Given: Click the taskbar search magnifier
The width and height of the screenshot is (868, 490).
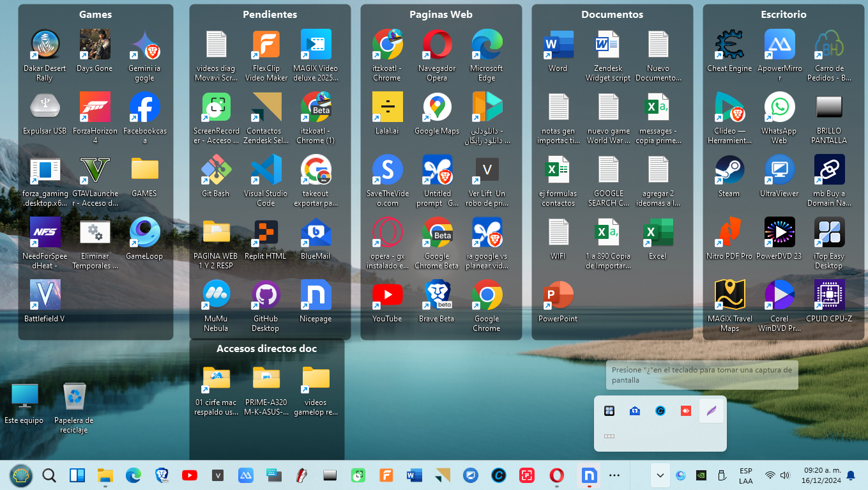Looking at the screenshot, I should [x=49, y=475].
